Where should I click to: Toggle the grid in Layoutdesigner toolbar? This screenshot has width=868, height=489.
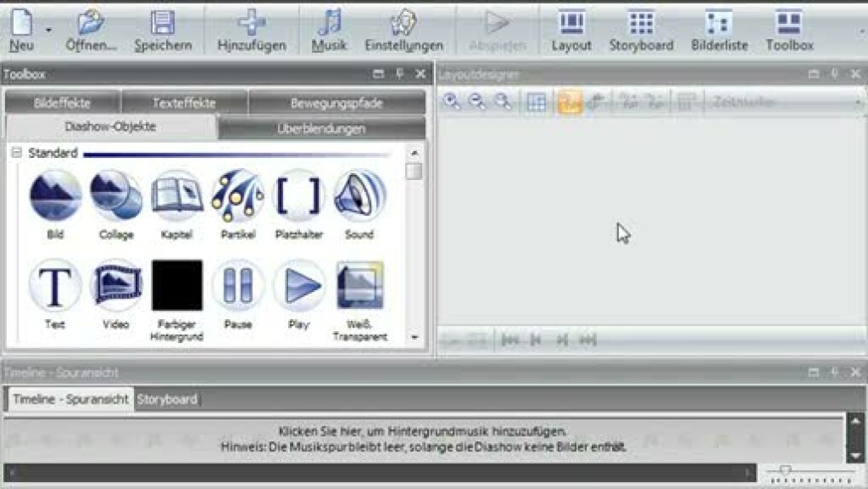535,102
